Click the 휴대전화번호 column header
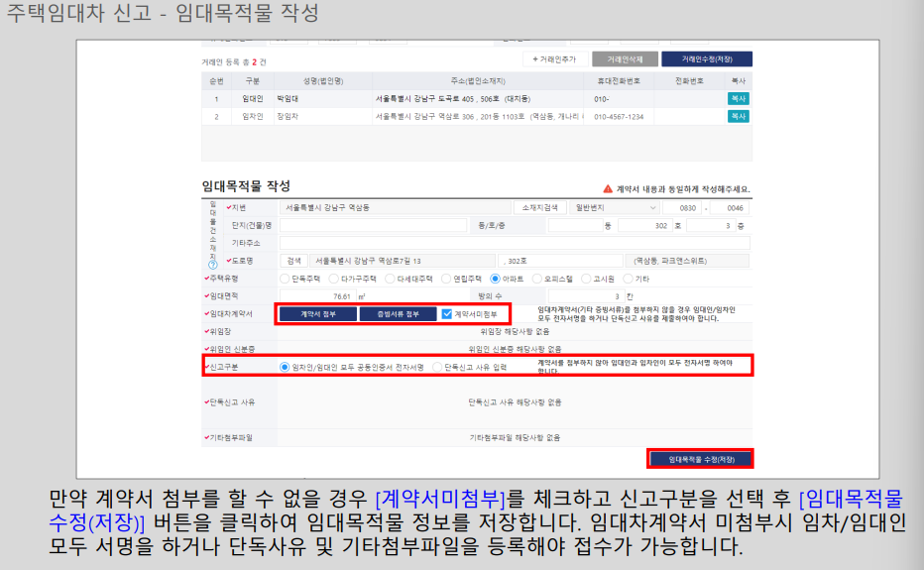Viewport: 924px width, 570px height. point(619,80)
